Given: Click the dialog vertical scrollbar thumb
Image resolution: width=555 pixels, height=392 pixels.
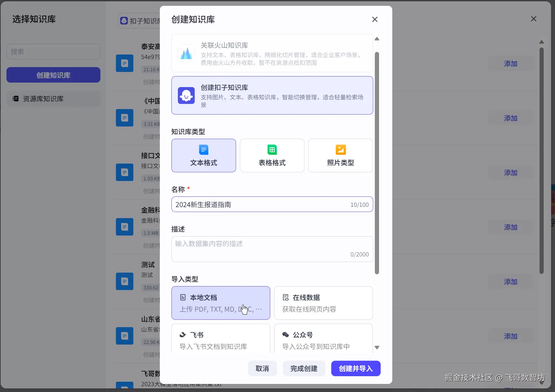Looking at the screenshot, I should 377,163.
